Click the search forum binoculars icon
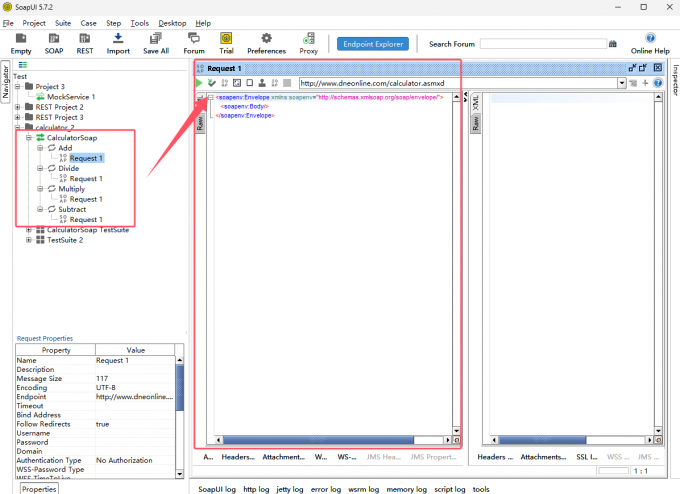The image size is (680, 494). pyautogui.click(x=612, y=44)
